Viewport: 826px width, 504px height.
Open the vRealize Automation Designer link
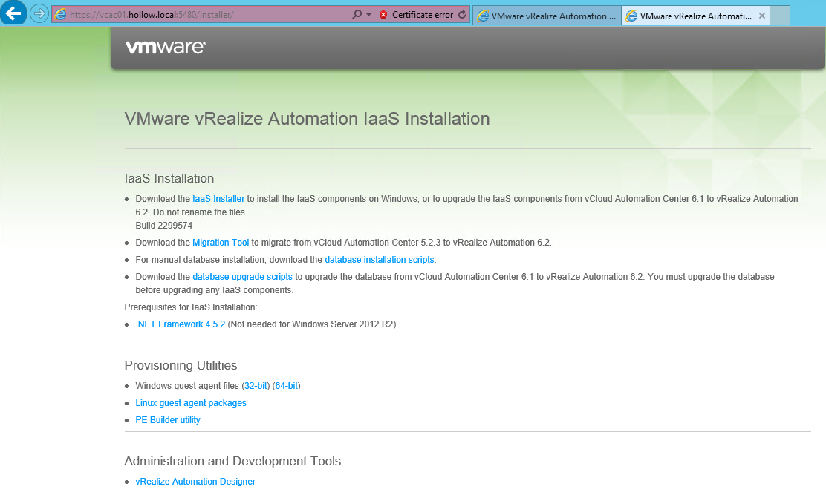click(x=195, y=482)
